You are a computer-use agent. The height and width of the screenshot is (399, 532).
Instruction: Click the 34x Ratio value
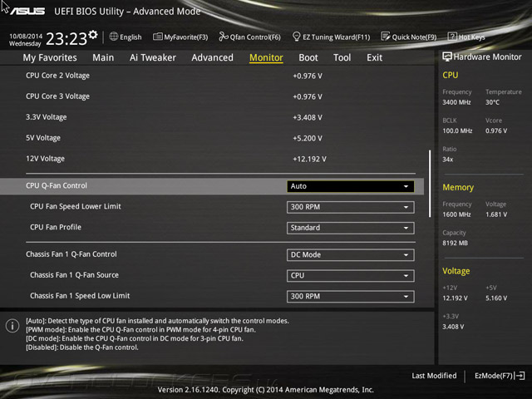447,159
